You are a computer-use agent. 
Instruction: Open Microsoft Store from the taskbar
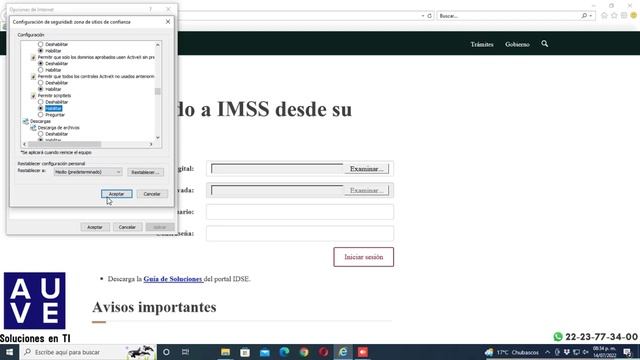pos(245,352)
